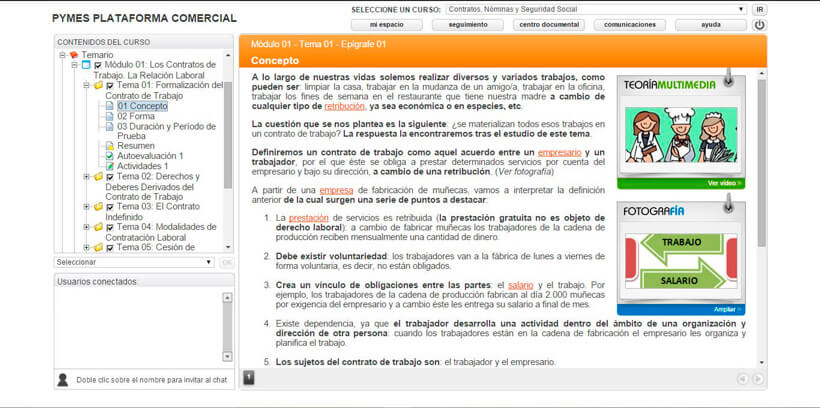The height and width of the screenshot is (408, 820).
Task: Click the chat user silhouette icon
Action: [63, 380]
